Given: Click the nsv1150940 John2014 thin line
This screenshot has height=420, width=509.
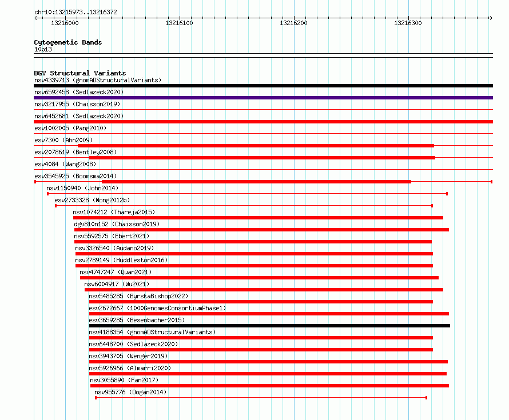Looking at the screenshot, I should click(x=248, y=194).
